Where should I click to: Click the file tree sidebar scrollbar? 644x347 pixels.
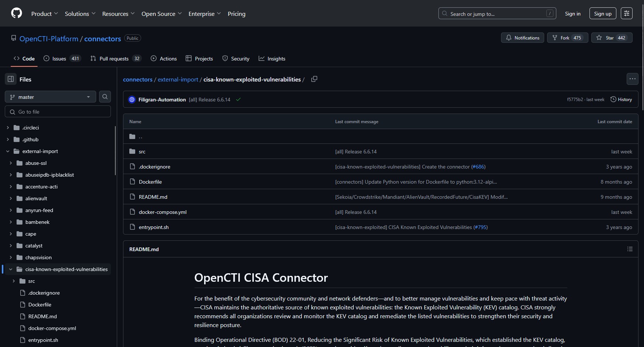(x=115, y=150)
